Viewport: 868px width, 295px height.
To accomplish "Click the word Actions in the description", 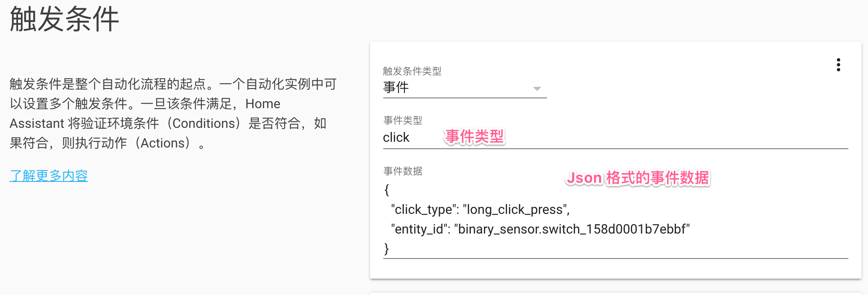I will point(165,143).
